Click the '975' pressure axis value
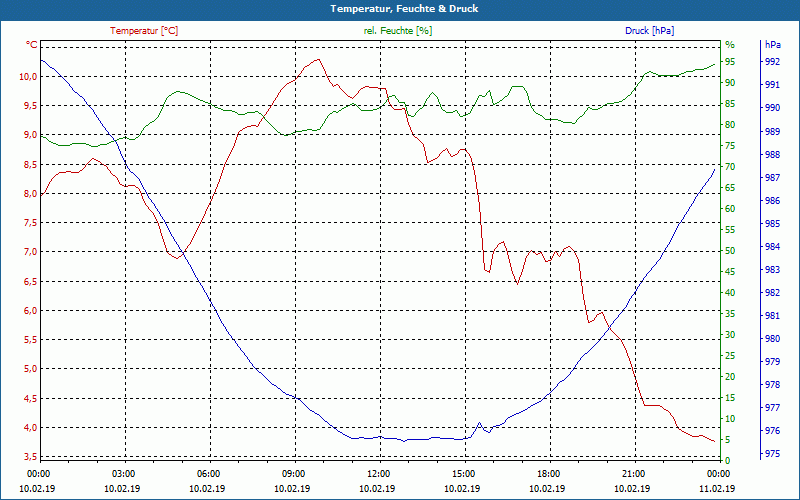This screenshot has height=500, width=800. click(772, 454)
